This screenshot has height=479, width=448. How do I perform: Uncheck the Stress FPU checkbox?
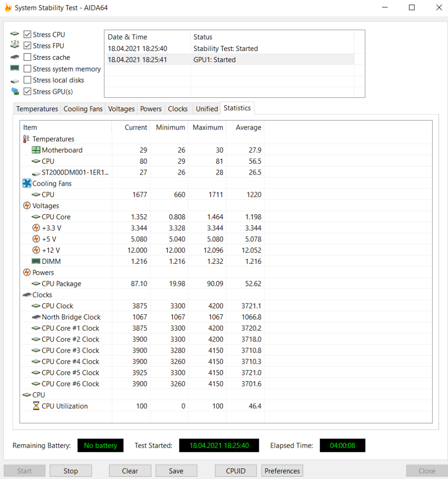(x=28, y=45)
